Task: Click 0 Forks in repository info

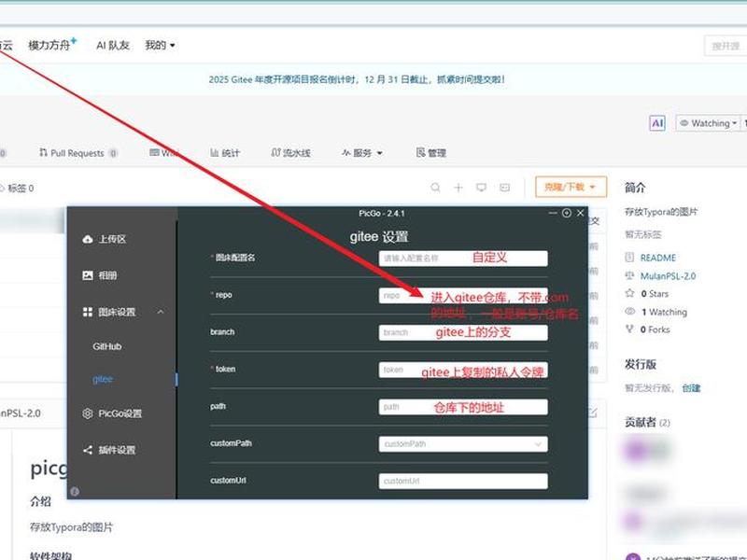Action: coord(655,329)
